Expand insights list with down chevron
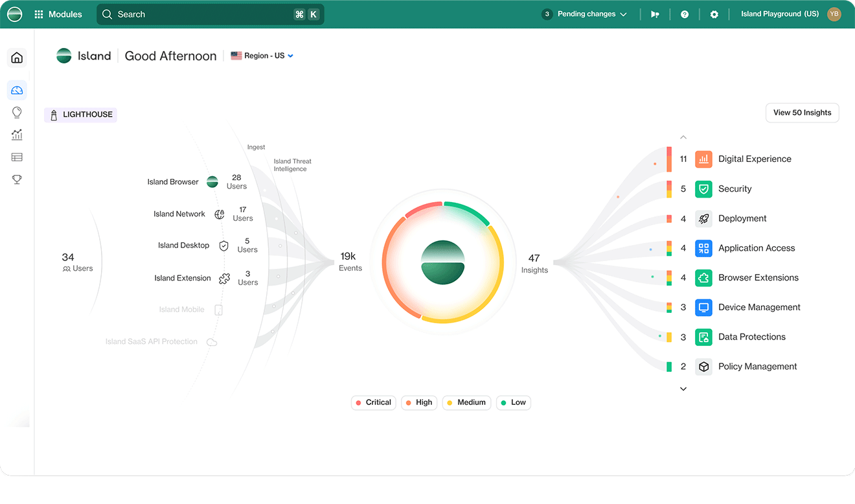855x504 pixels. [683, 389]
